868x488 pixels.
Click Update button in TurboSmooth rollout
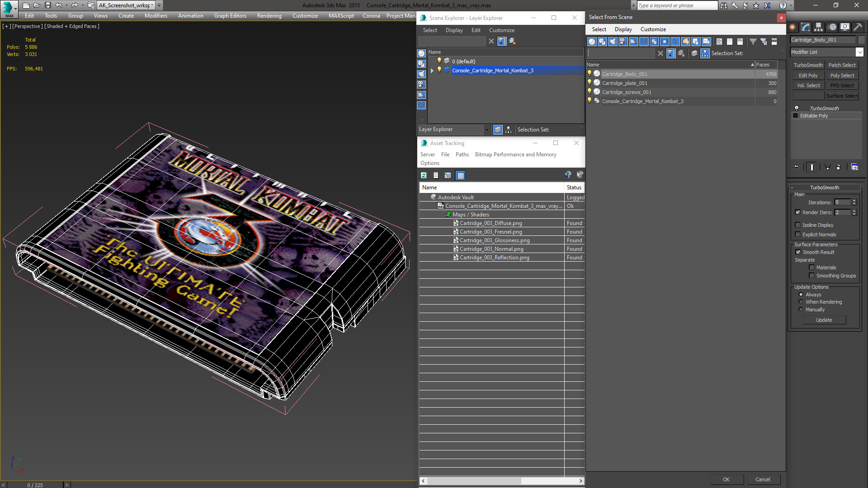coord(824,320)
